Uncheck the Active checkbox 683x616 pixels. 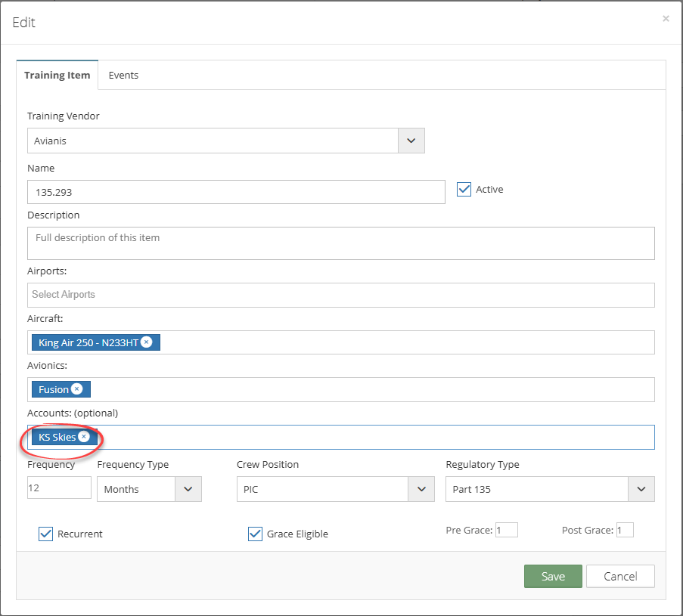pos(464,190)
